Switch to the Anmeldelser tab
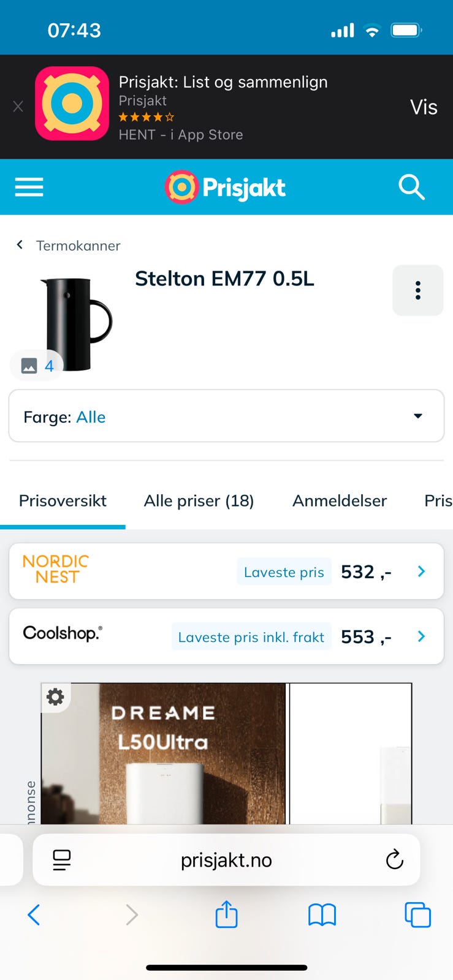This screenshot has width=453, height=980. (x=340, y=501)
